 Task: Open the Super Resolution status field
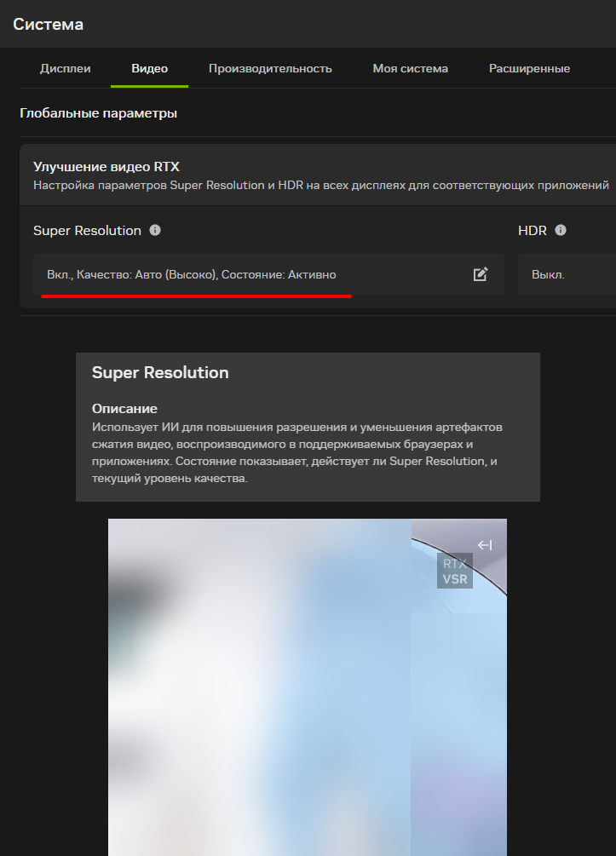[268, 274]
